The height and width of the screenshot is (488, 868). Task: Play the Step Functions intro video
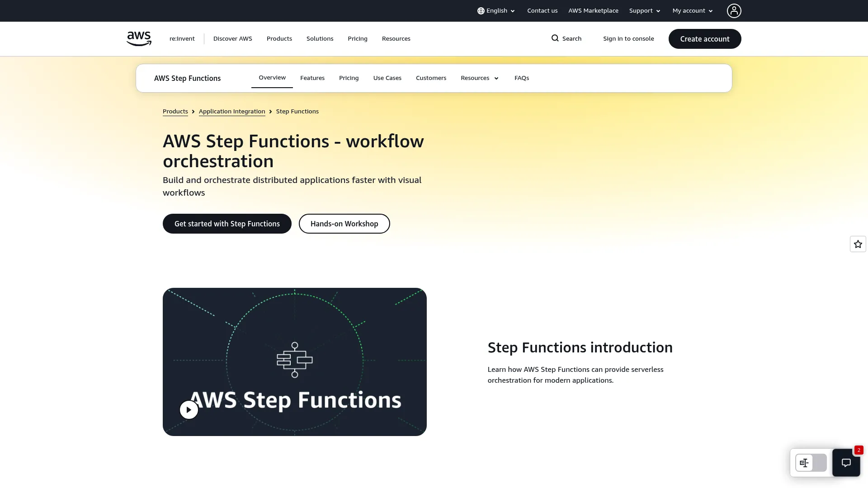pos(189,410)
